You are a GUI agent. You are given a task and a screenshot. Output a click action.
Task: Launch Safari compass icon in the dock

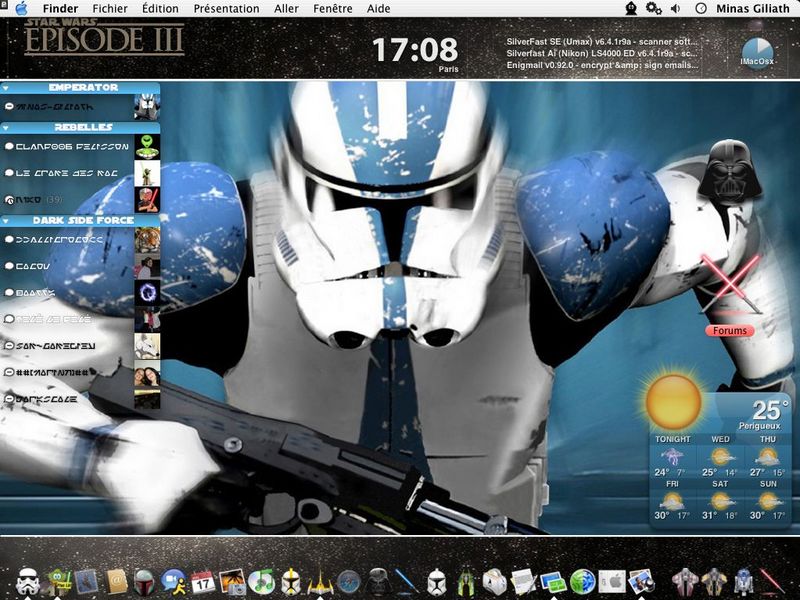(x=349, y=582)
